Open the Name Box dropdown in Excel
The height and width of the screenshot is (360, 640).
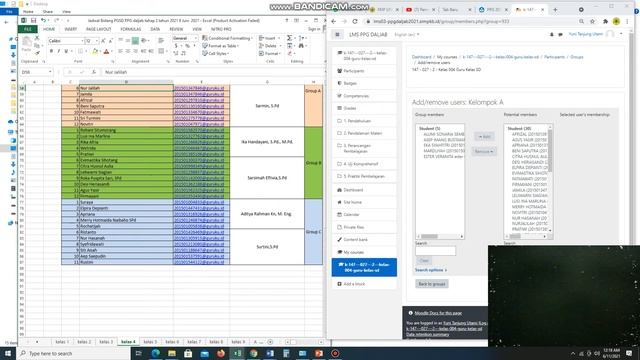50,72
